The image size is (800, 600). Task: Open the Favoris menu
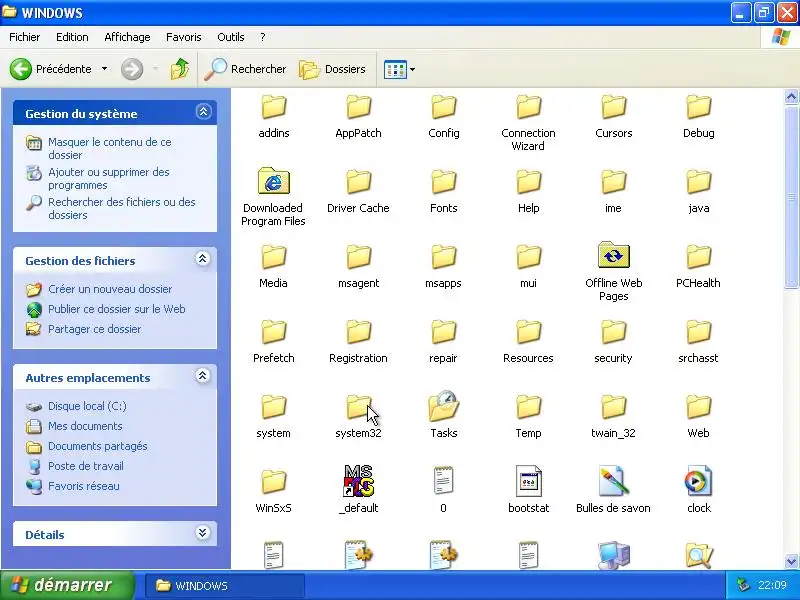(184, 37)
